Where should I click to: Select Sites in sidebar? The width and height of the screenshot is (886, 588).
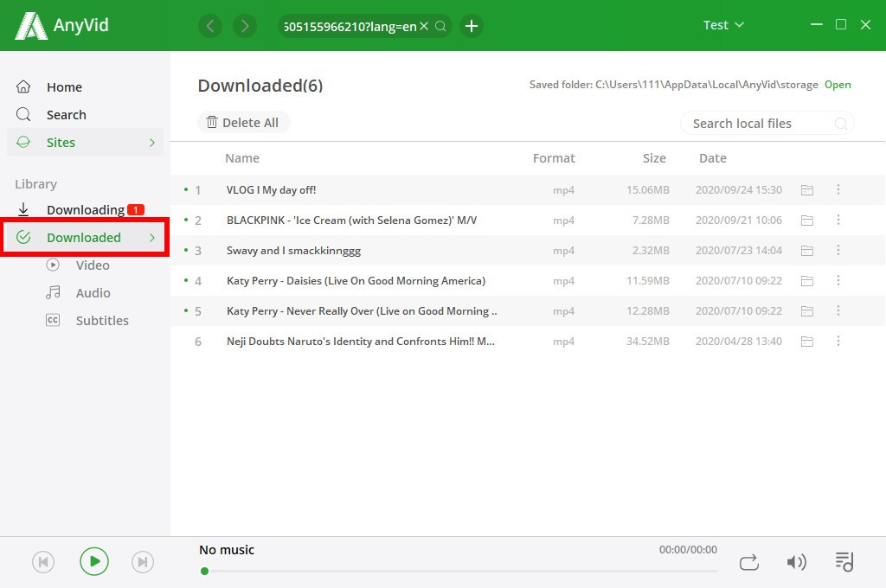pyautogui.click(x=86, y=143)
